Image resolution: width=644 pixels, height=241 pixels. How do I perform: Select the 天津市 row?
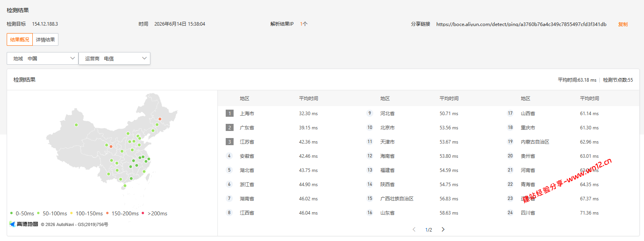click(429, 142)
